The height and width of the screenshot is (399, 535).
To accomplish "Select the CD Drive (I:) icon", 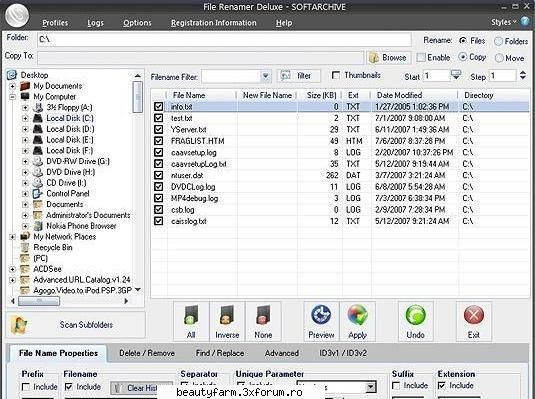I will coord(38,183).
